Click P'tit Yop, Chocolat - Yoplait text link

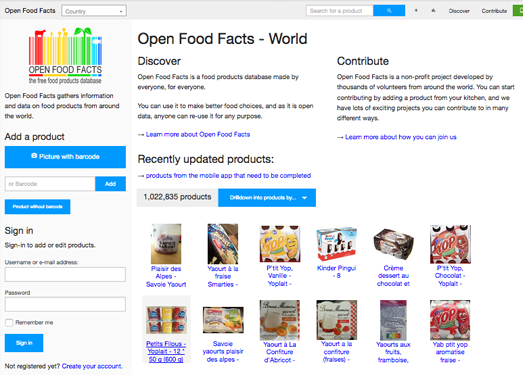tap(450, 276)
